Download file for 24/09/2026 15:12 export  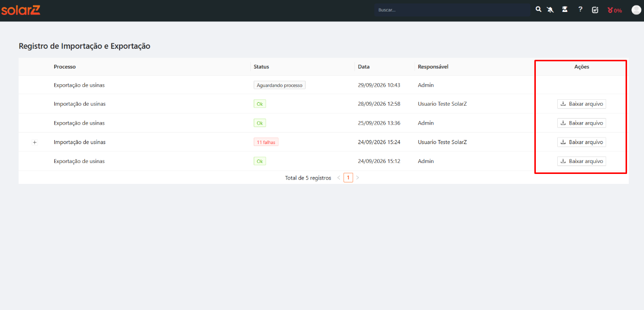pyautogui.click(x=582, y=161)
